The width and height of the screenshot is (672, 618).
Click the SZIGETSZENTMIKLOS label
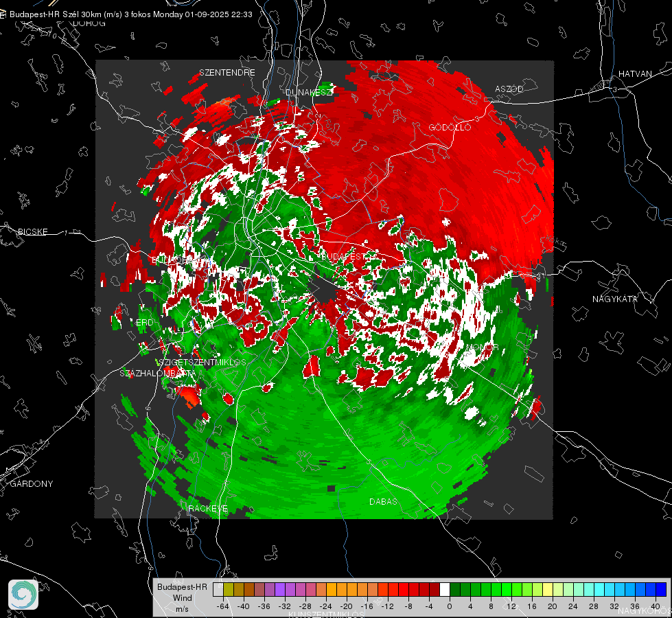pos(201,363)
